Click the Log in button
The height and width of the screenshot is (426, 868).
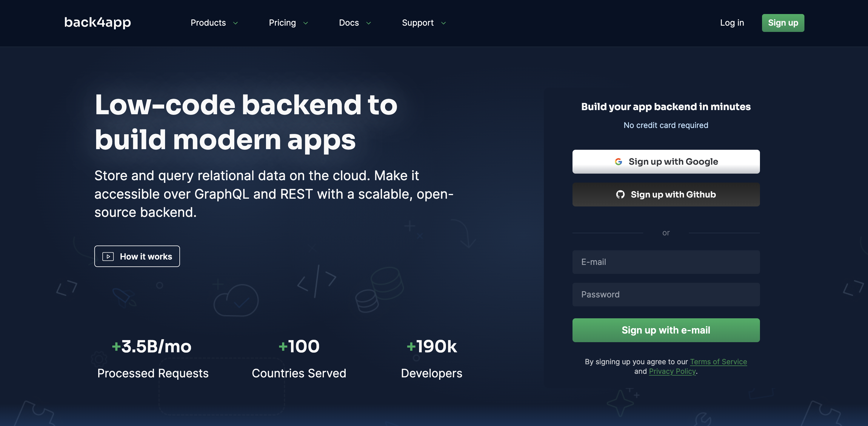pyautogui.click(x=732, y=23)
